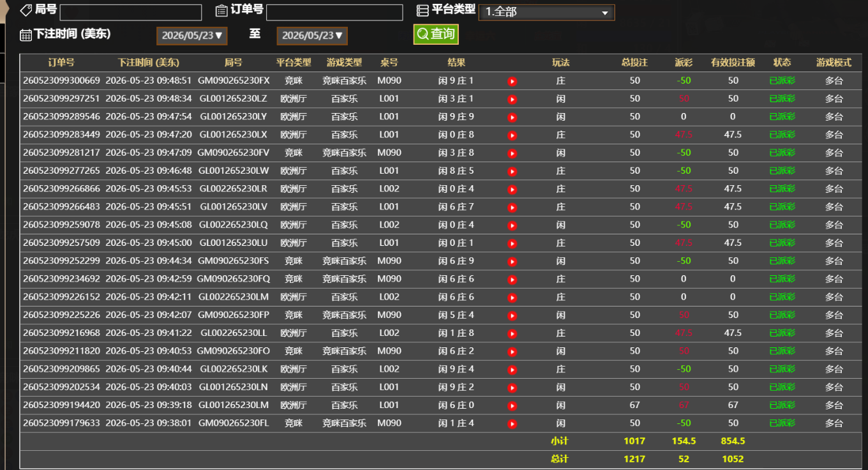Click the 玩法 column header
868x470 pixels.
click(x=560, y=63)
